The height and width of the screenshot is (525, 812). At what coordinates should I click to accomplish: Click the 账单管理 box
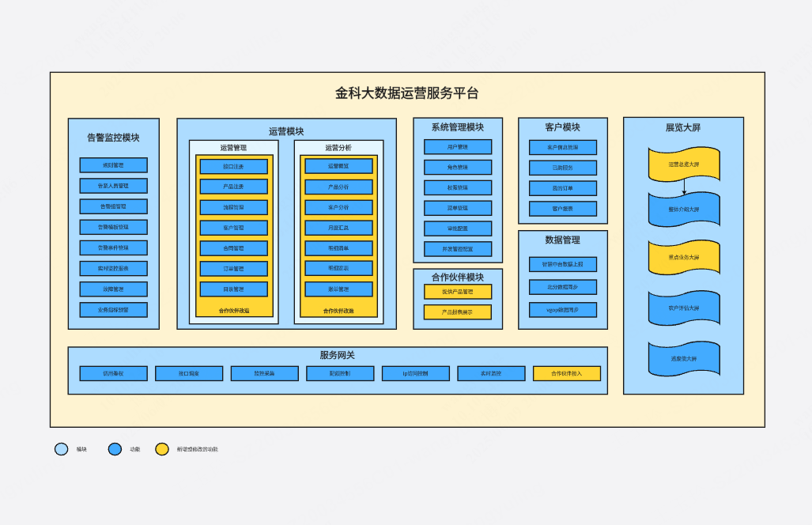click(338, 289)
